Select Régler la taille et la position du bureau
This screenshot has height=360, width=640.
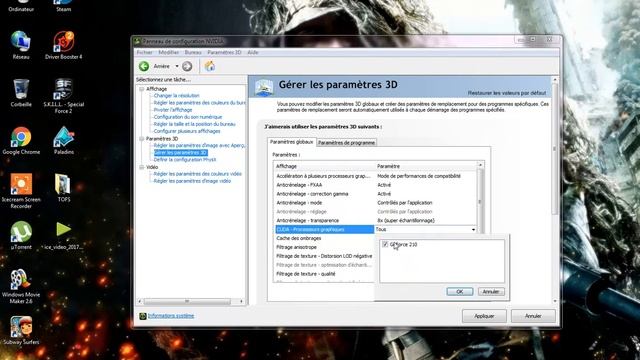coord(194,124)
